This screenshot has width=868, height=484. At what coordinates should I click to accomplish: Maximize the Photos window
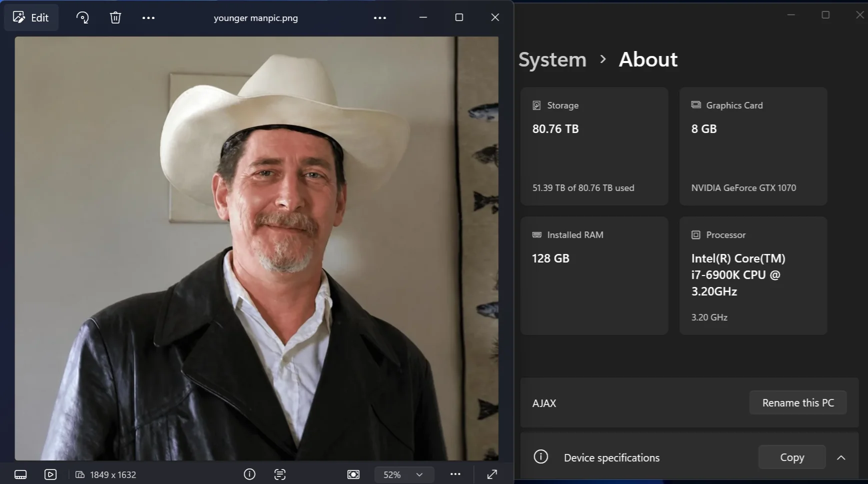459,17
